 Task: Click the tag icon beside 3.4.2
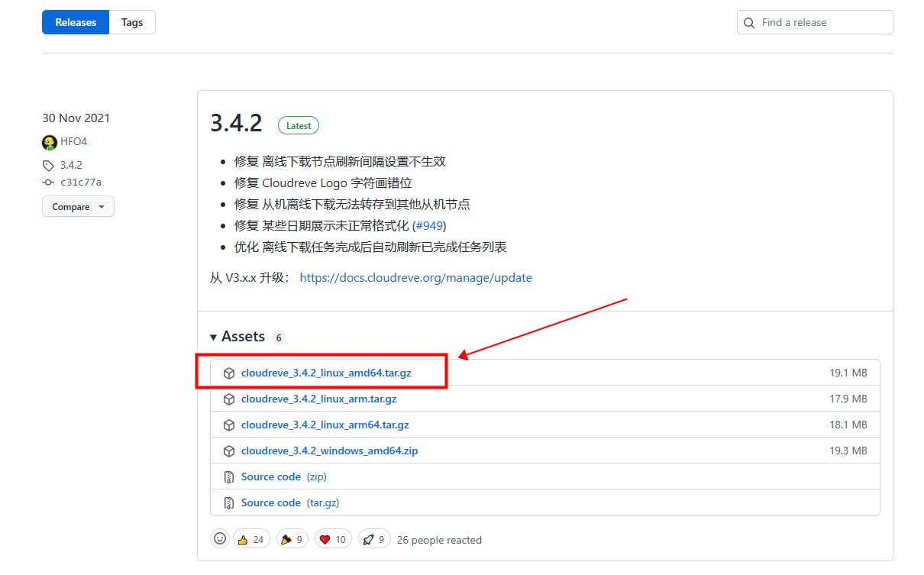[x=48, y=165]
